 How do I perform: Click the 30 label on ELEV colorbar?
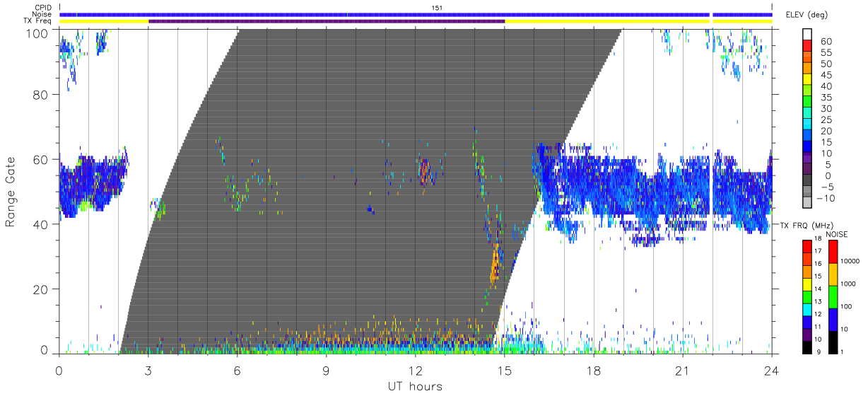825,109
